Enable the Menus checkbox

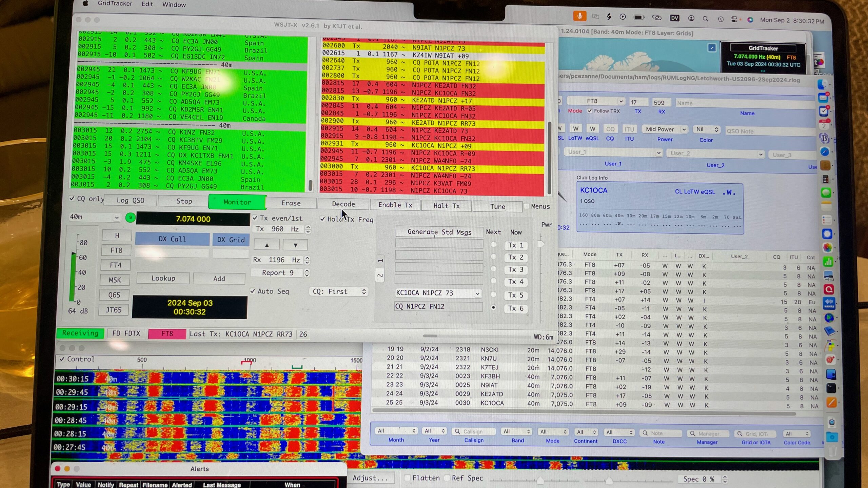(527, 206)
